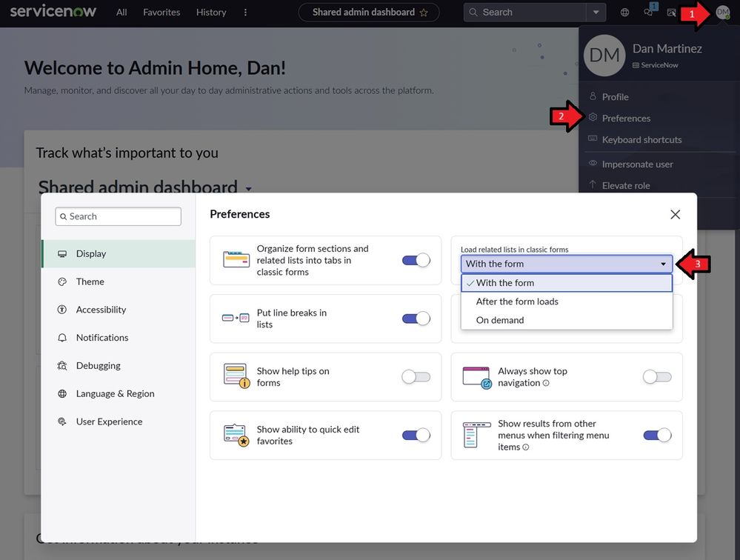Image resolution: width=740 pixels, height=560 pixels.
Task: Click the globe icon in top navigation
Action: pos(625,13)
